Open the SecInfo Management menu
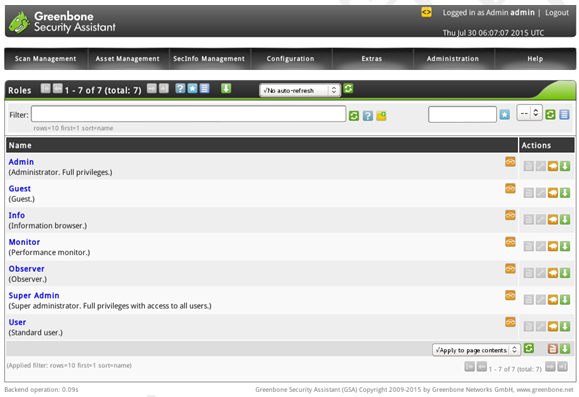579x397 pixels. coord(209,59)
